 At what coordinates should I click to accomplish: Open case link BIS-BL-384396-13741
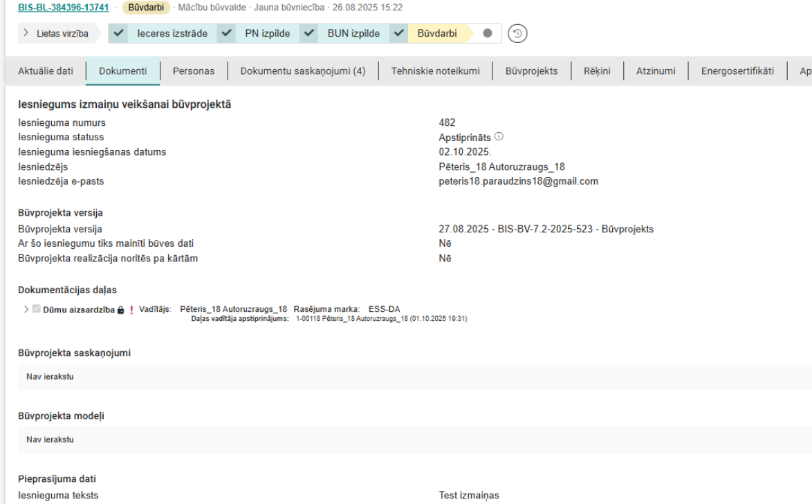(63, 8)
